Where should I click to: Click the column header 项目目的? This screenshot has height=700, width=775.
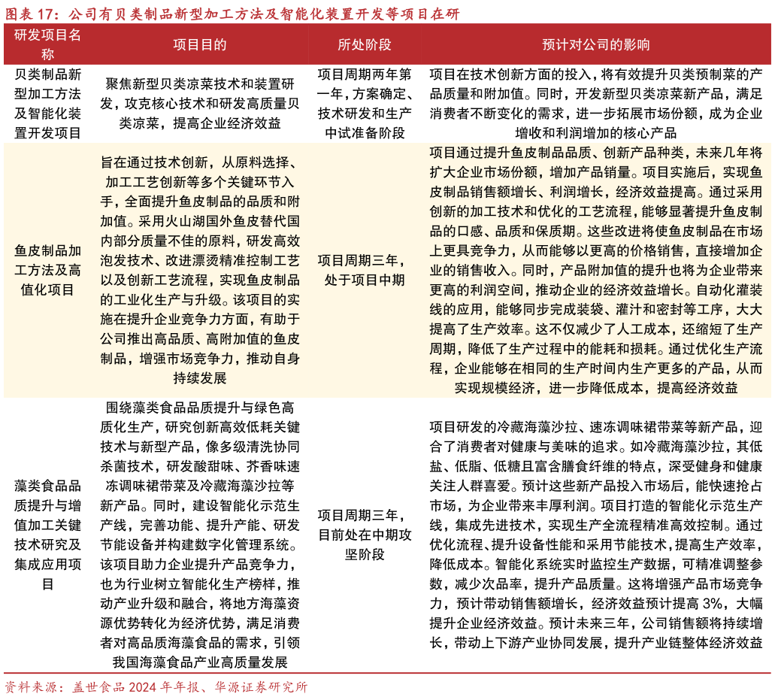[198, 44]
